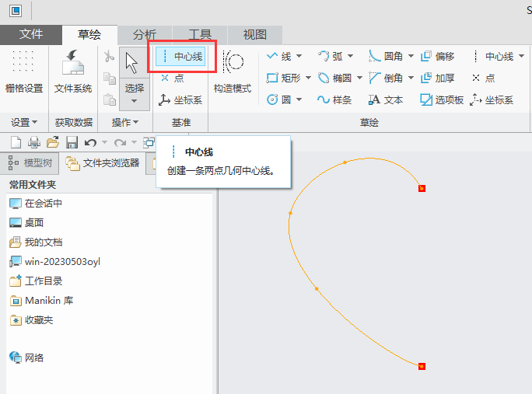Switch to the View (视图) tab
Image resolution: width=532 pixels, height=394 pixels.
[255, 35]
